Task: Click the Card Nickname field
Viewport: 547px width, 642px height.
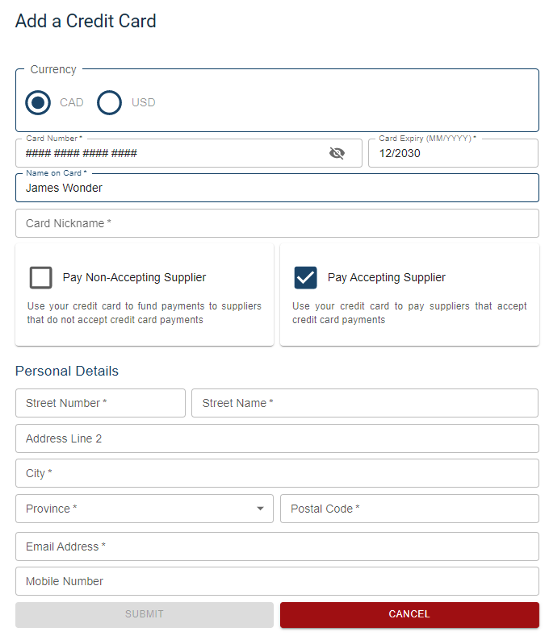Action: 277,224
